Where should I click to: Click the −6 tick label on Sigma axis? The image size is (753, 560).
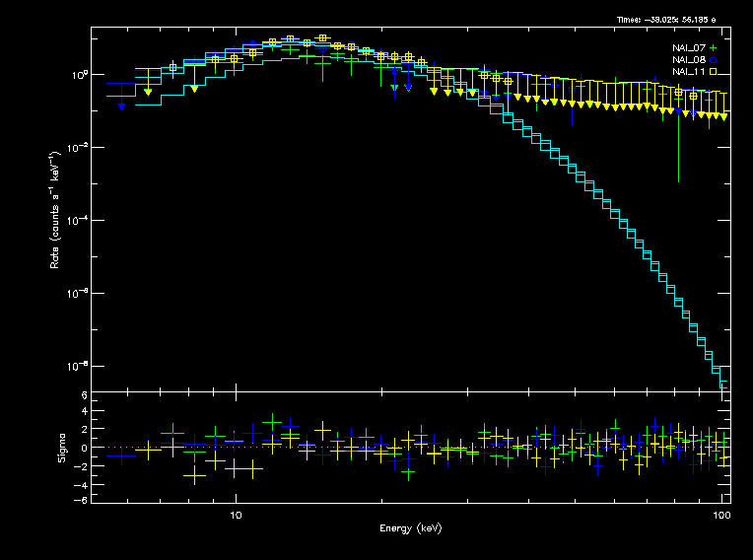(x=82, y=501)
